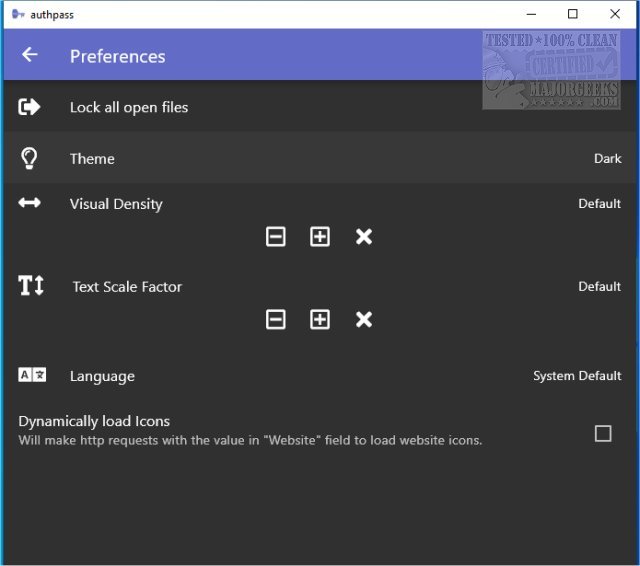Select the Lock all open files option

pyautogui.click(x=129, y=107)
